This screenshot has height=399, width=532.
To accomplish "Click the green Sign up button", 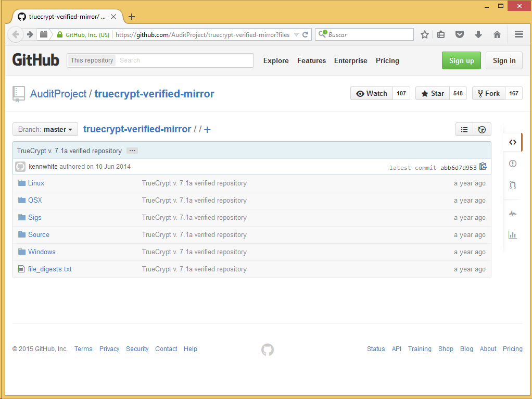I will pyautogui.click(x=461, y=60).
